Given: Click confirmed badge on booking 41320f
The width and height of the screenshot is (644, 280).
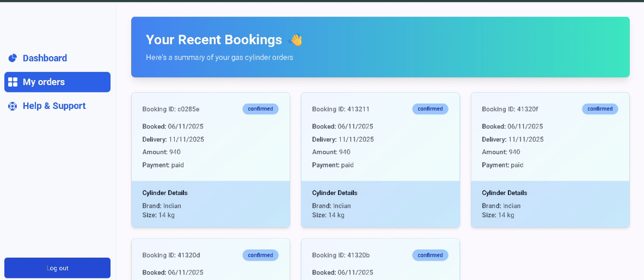Looking at the screenshot, I should (599, 109).
